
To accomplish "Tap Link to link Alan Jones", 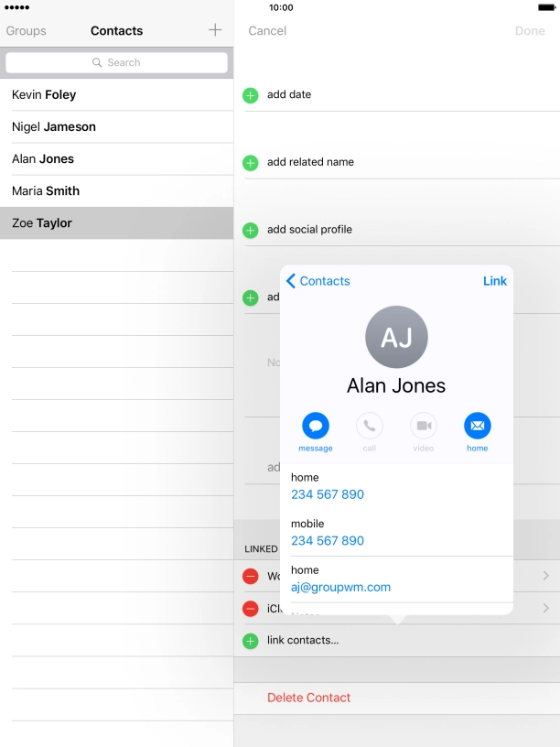I will point(494,281).
